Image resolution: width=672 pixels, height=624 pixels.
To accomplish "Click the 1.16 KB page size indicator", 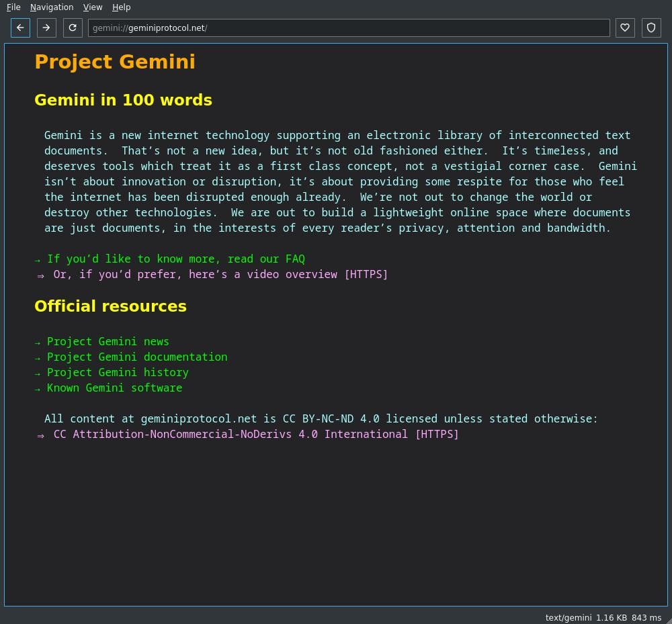I will pyautogui.click(x=611, y=618).
